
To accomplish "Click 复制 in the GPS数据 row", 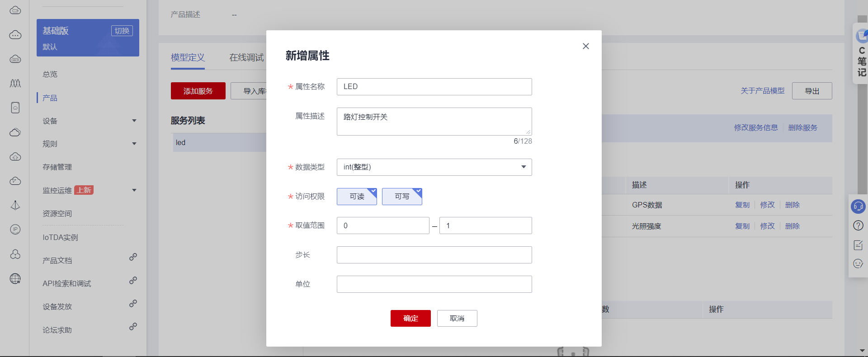I will [742, 205].
